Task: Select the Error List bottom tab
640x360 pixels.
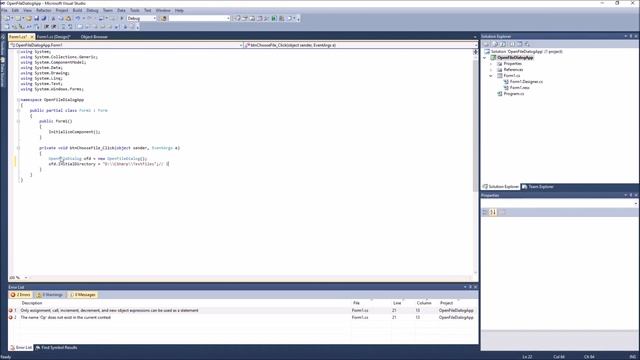Action: tap(21, 348)
